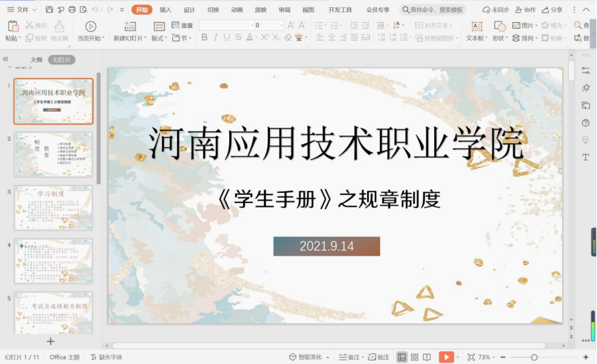Toggle Bold formatting button
Screen dimensions: 597x364
204,37
